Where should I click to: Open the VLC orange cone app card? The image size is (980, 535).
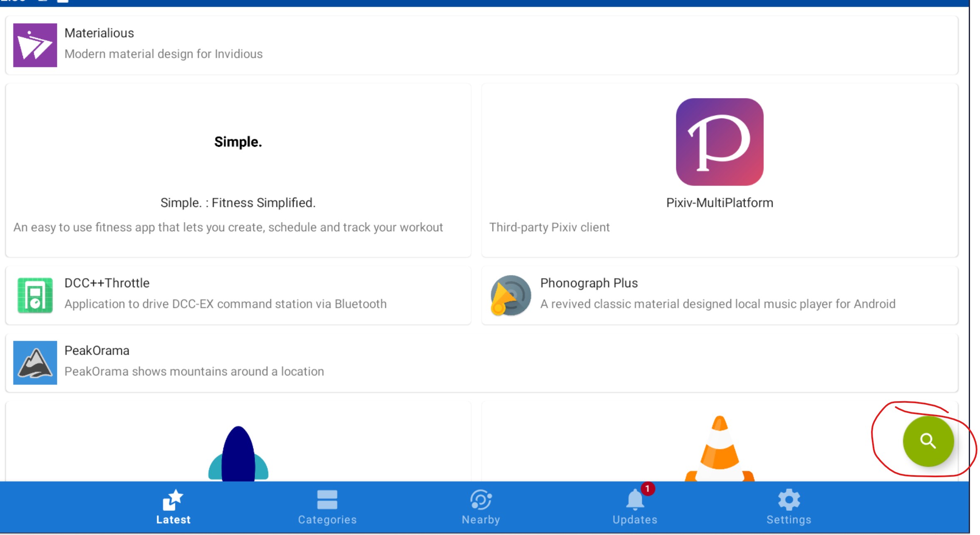(719, 441)
